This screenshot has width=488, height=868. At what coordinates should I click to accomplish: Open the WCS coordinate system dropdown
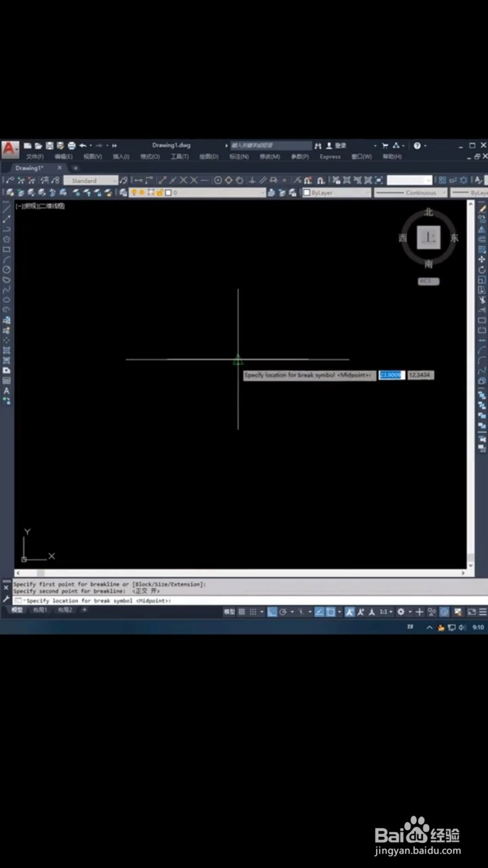point(428,281)
